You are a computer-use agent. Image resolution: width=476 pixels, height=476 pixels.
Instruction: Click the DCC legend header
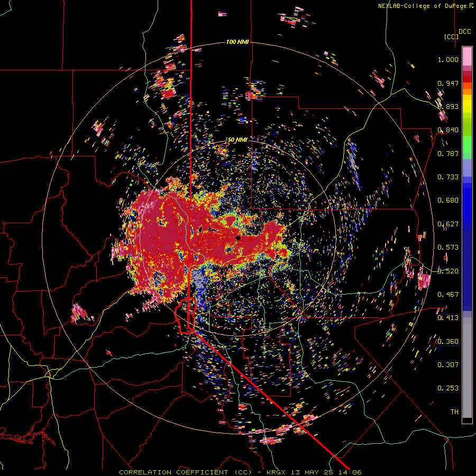464,32
